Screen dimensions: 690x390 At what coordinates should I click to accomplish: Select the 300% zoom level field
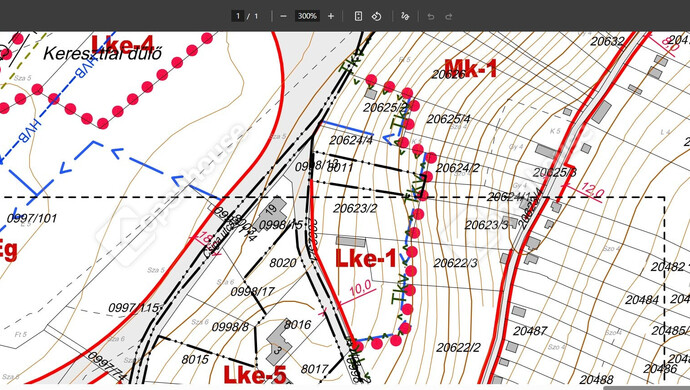tap(307, 16)
